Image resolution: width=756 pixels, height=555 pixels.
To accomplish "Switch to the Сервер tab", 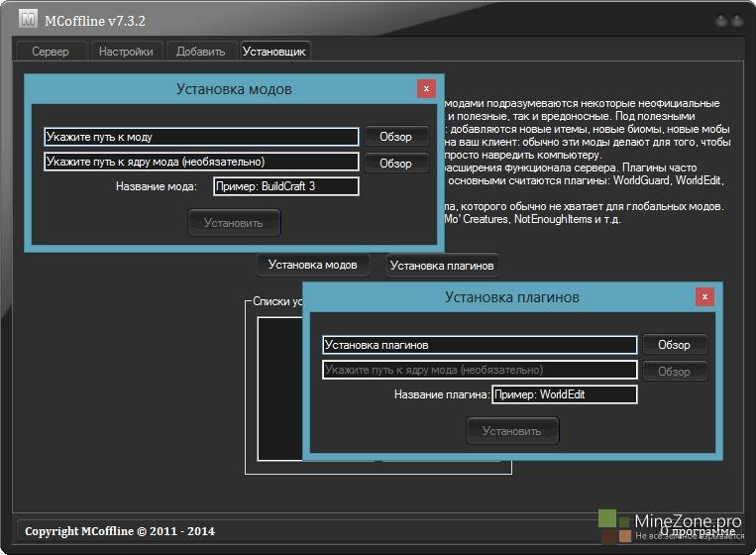I will tap(51, 52).
